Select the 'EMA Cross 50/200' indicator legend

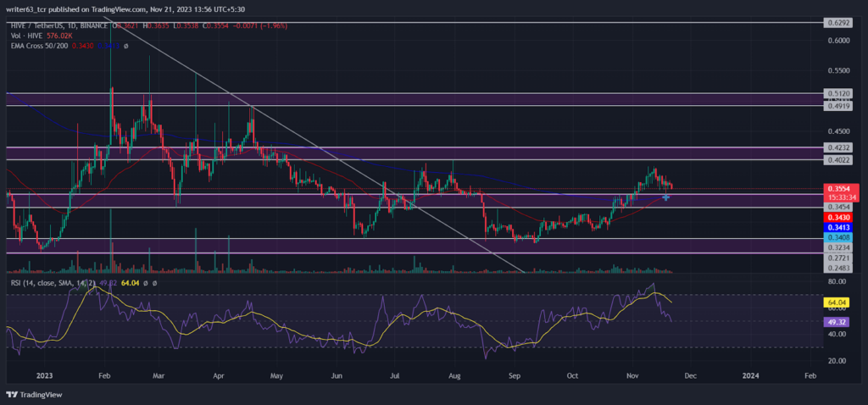[x=37, y=46]
